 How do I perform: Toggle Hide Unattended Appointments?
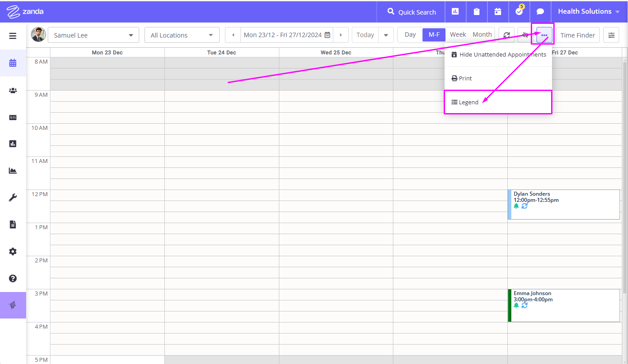click(498, 54)
